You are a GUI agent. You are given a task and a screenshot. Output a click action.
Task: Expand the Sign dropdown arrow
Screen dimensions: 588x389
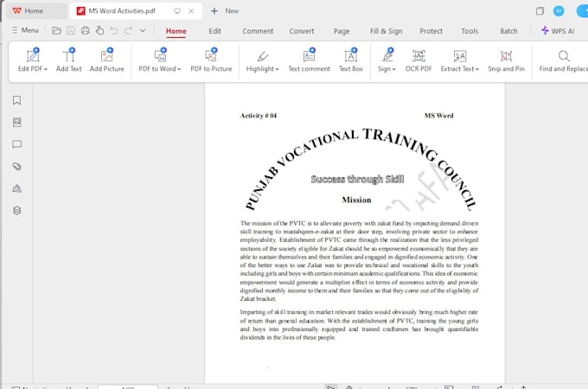[x=394, y=69]
